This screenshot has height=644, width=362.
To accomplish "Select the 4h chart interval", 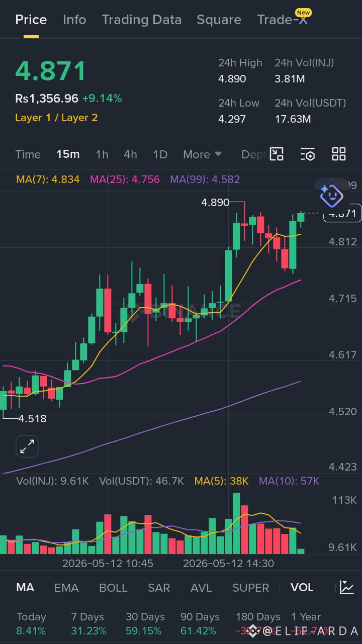I will pyautogui.click(x=130, y=154).
